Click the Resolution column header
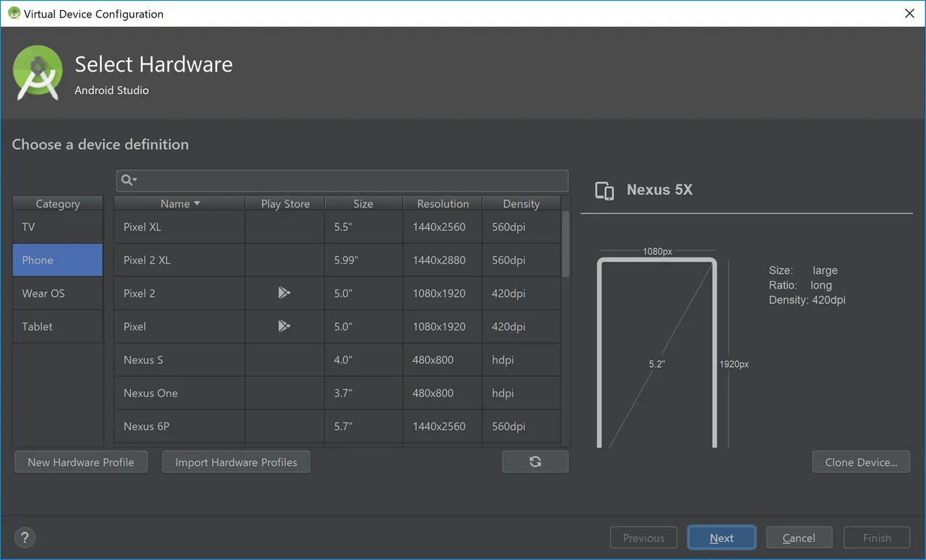The height and width of the screenshot is (560, 926). 443,203
